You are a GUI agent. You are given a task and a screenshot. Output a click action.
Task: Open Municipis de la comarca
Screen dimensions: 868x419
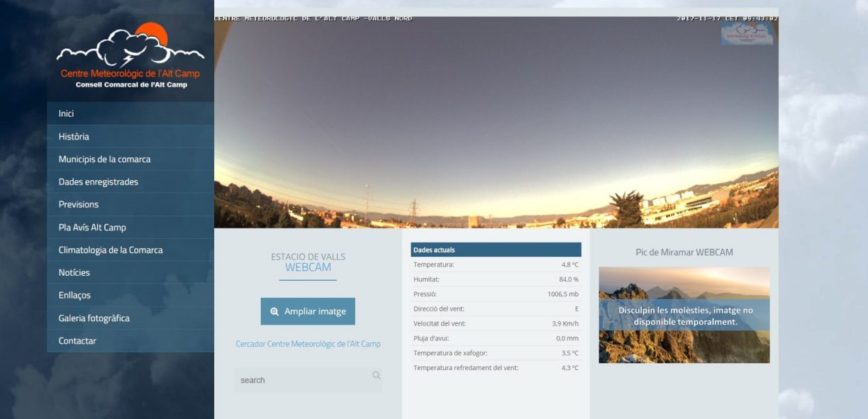pyautogui.click(x=104, y=160)
